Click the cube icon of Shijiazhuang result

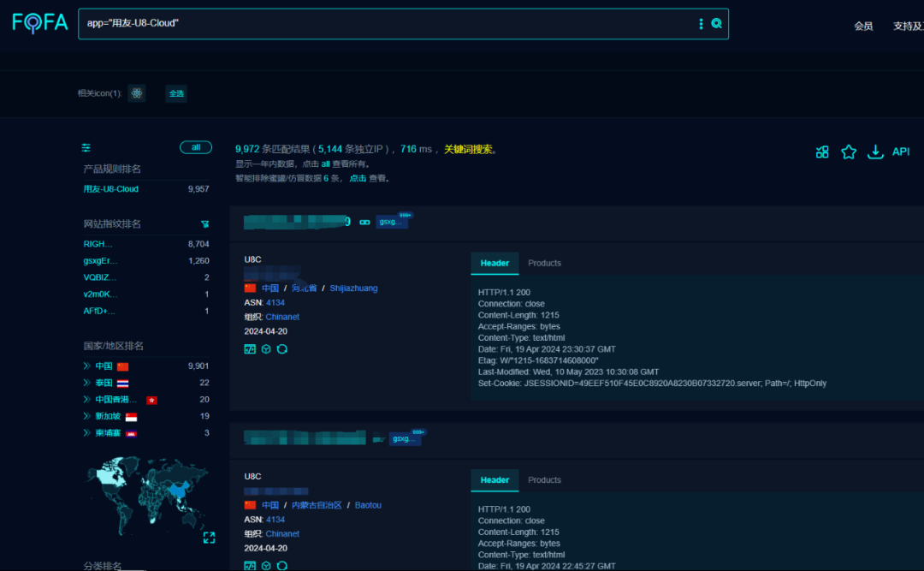(x=266, y=349)
